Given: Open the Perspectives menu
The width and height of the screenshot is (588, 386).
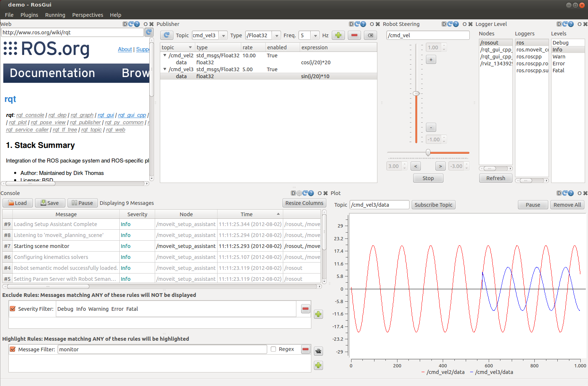Looking at the screenshot, I should [88, 15].
